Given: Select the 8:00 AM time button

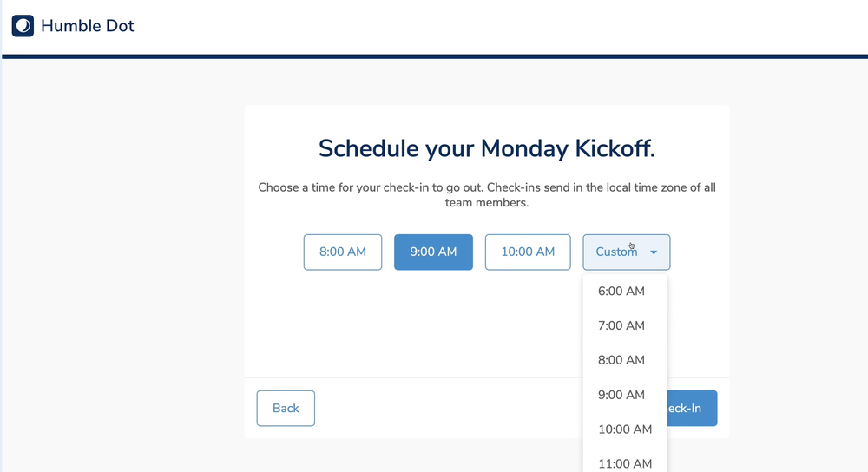Looking at the screenshot, I should tap(343, 252).
